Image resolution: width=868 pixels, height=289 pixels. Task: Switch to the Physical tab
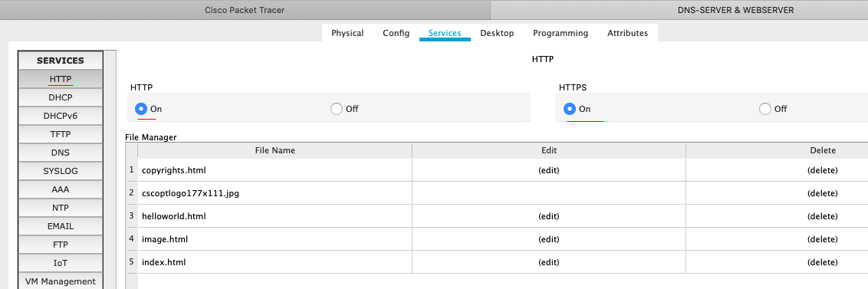point(347,33)
